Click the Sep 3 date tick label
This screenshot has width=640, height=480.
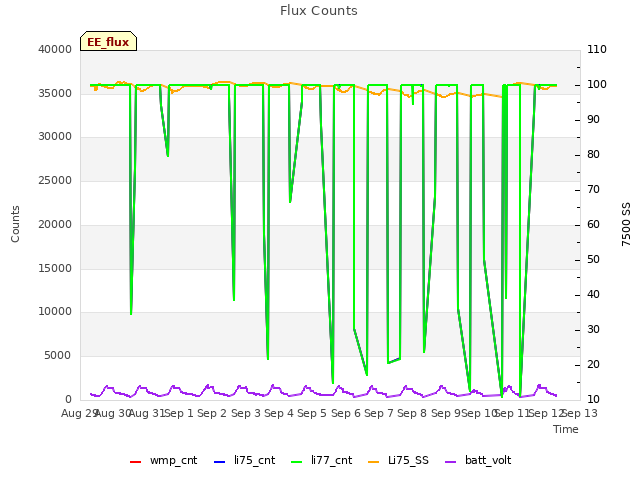(246, 413)
